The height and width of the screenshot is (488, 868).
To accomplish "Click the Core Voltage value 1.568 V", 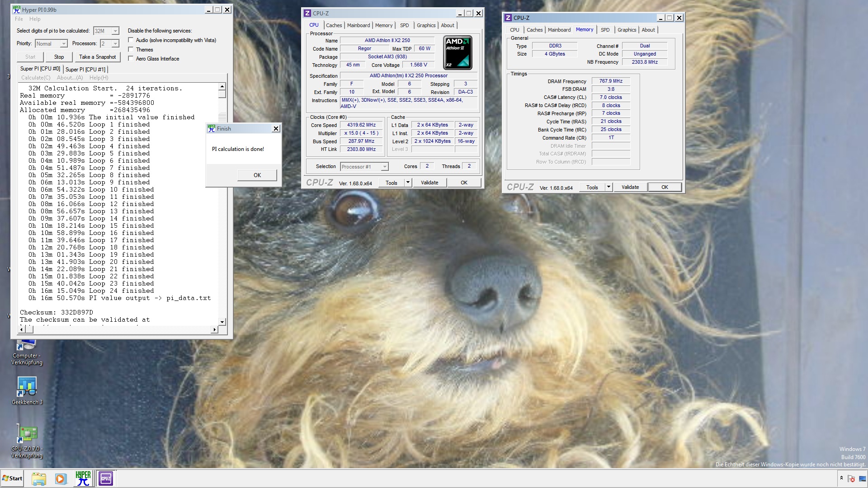I will (419, 65).
